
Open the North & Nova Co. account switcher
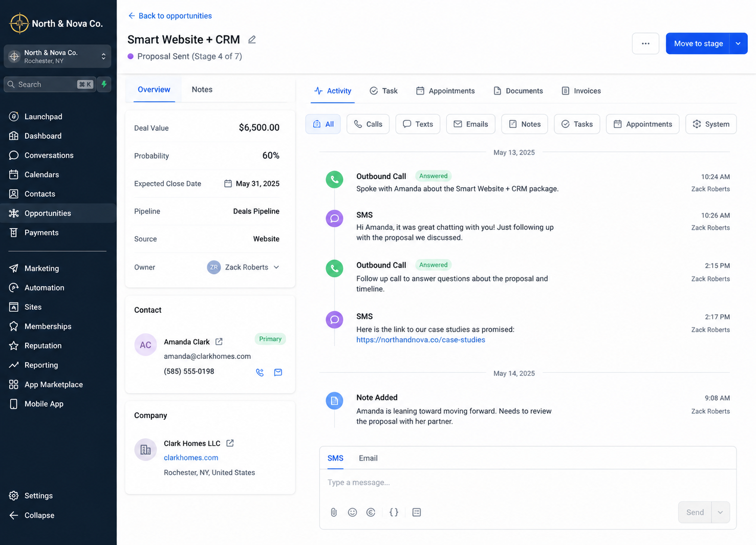tap(57, 56)
